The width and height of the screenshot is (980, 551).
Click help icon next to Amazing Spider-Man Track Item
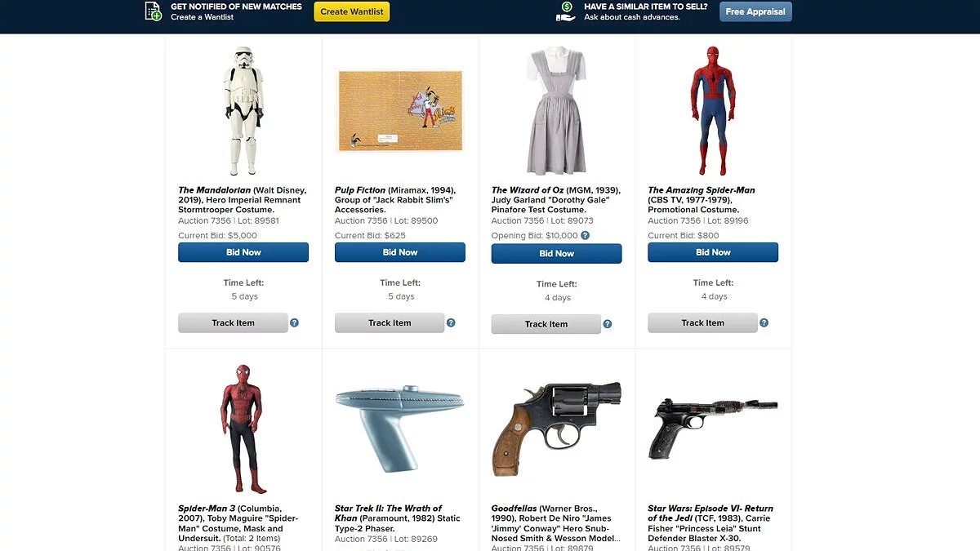[x=764, y=322]
